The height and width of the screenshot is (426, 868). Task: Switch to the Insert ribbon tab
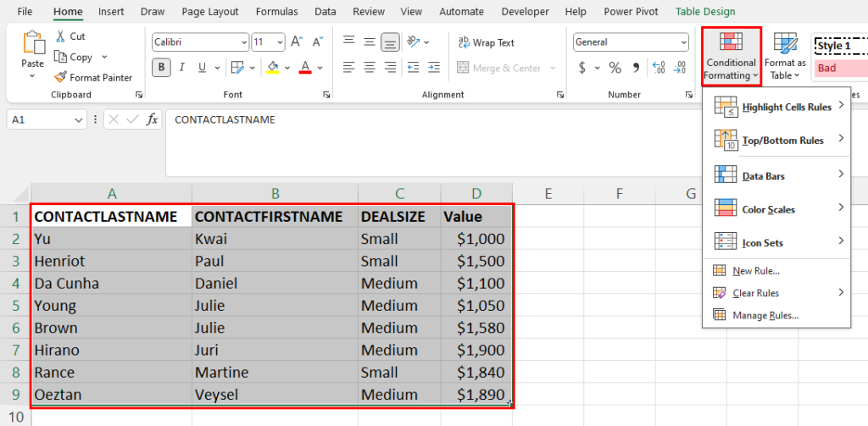111,12
